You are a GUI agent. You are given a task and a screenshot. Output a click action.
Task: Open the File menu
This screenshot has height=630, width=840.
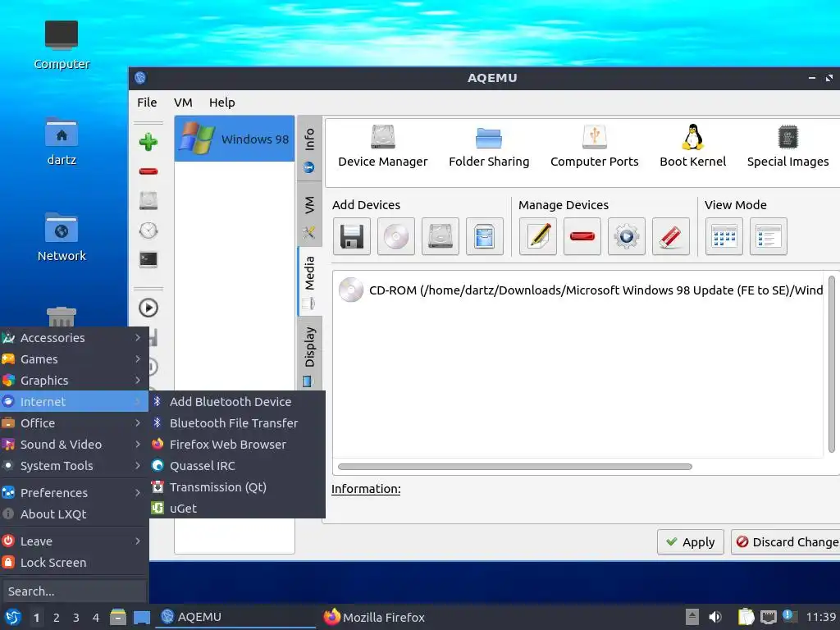pos(147,103)
